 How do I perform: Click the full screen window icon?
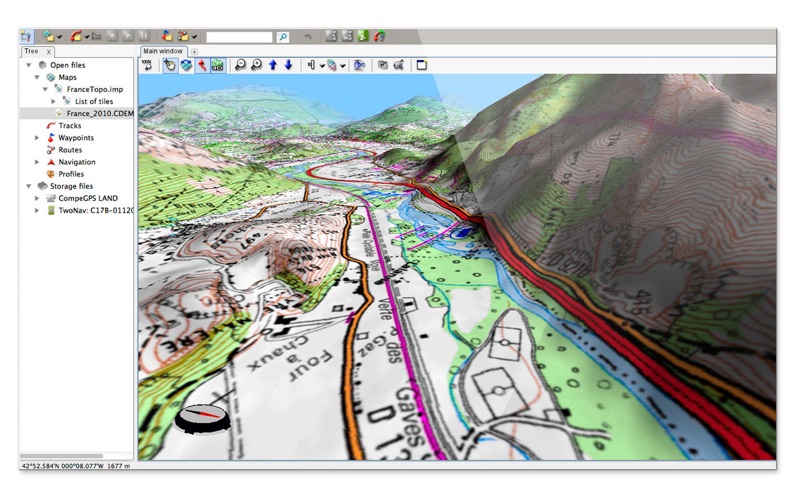421,65
